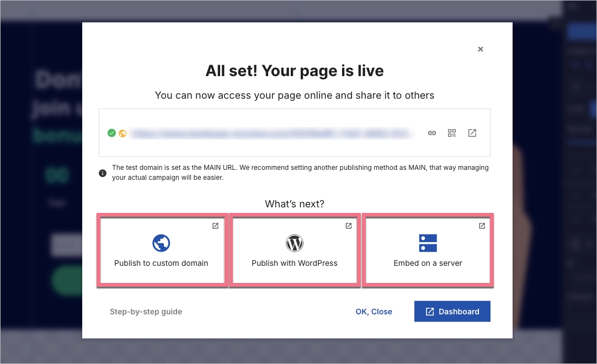
Task: Copy the published page link
Action: (432, 132)
